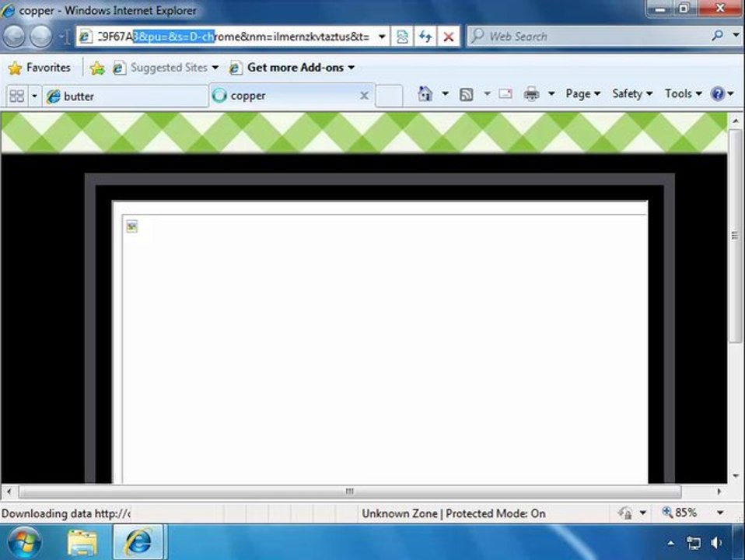Screen dimensions: 745x560
Task: Open a new blank tab
Action: point(389,96)
